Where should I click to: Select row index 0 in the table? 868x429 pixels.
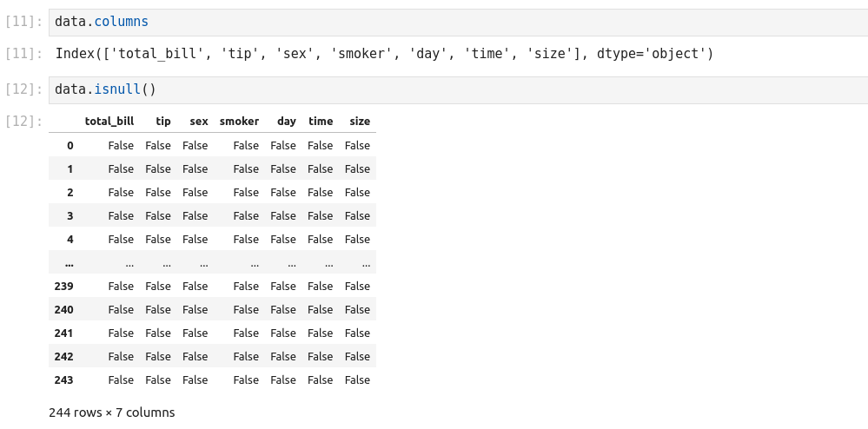(x=70, y=146)
